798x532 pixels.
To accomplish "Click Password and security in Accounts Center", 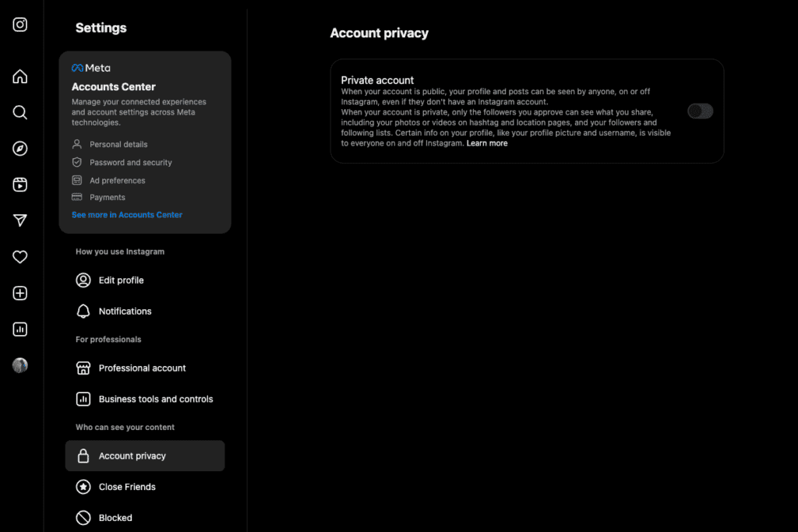I will pyautogui.click(x=130, y=163).
